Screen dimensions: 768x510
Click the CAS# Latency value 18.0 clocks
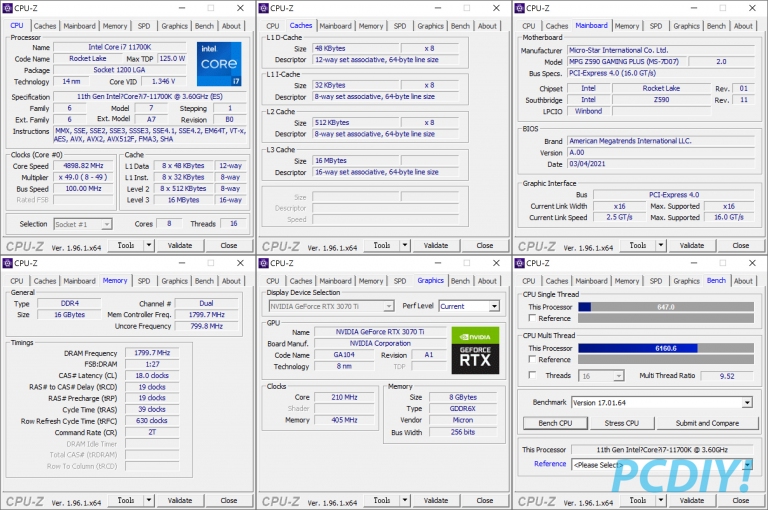152,375
